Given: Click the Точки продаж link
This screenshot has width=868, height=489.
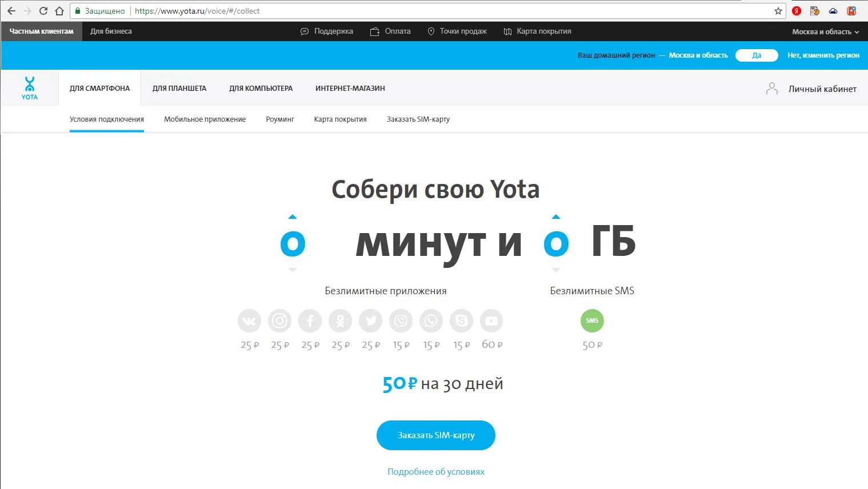Looking at the screenshot, I should pos(463,31).
